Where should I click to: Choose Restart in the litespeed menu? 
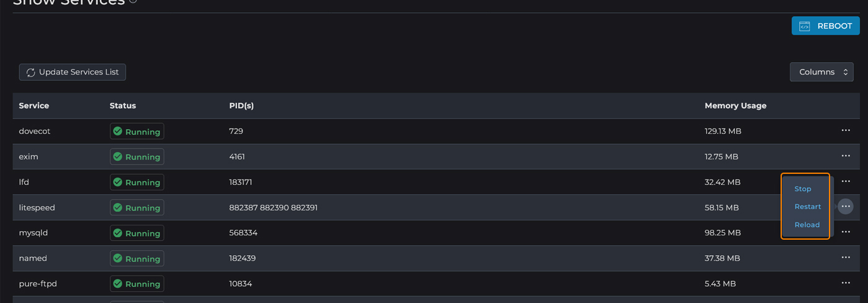click(x=807, y=207)
